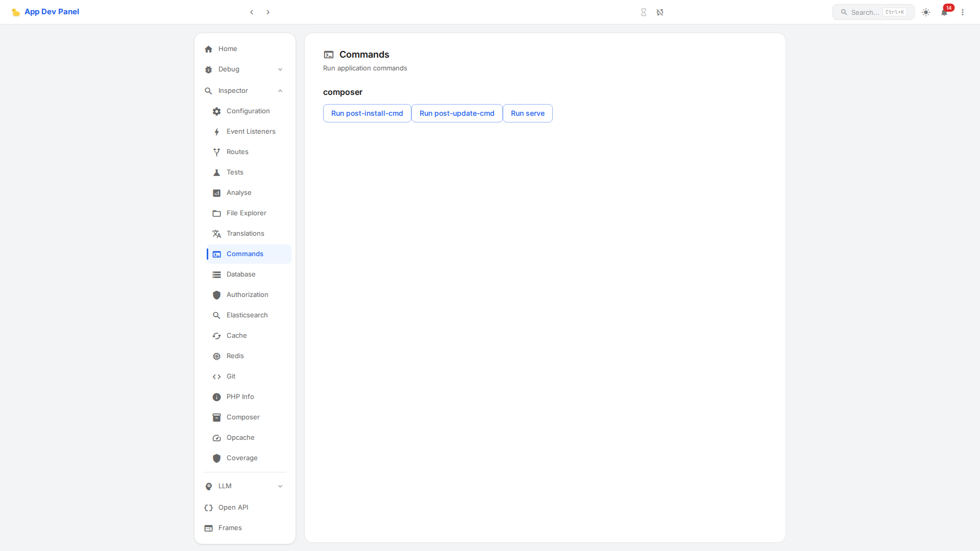Toggle light/dark theme sun icon
This screenshot has height=551, width=980.
click(x=926, y=12)
